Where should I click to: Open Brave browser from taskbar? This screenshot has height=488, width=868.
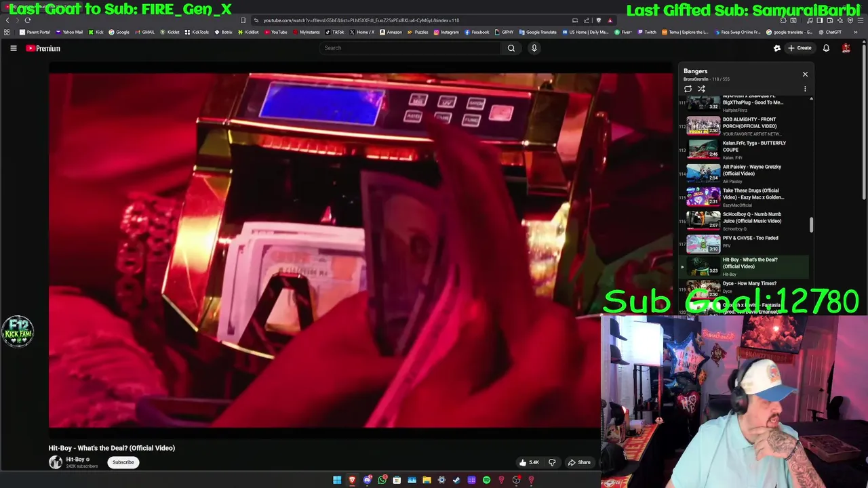tap(352, 481)
